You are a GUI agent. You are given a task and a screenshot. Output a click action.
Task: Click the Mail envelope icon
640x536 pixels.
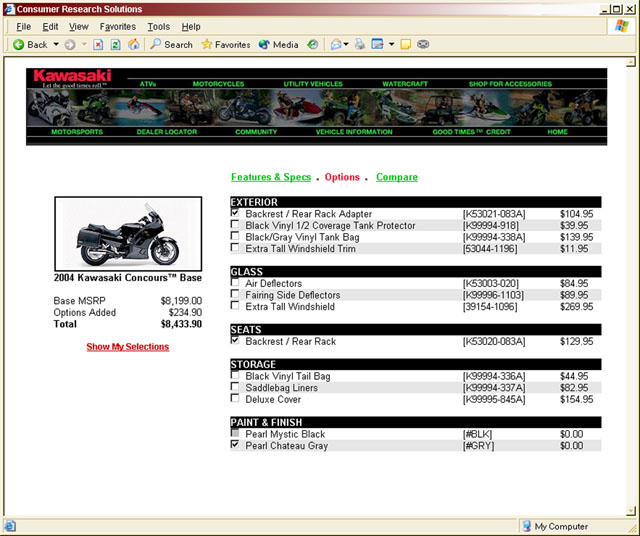pyautogui.click(x=336, y=44)
